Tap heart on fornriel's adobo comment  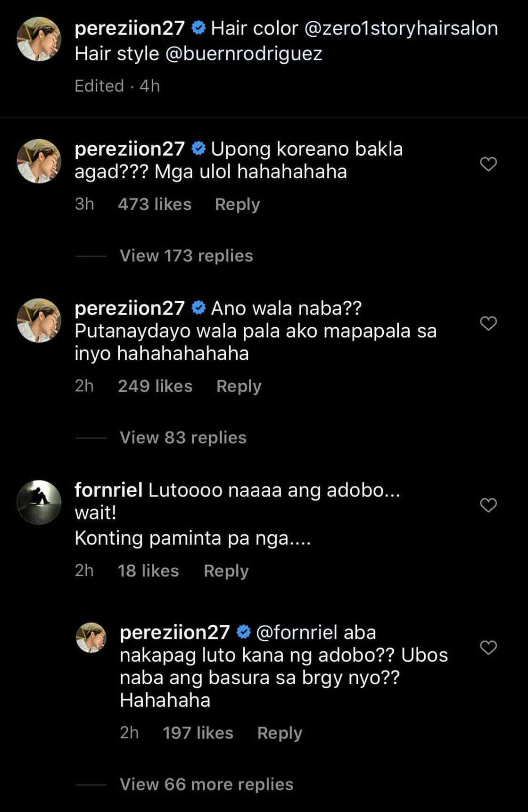coord(488,505)
